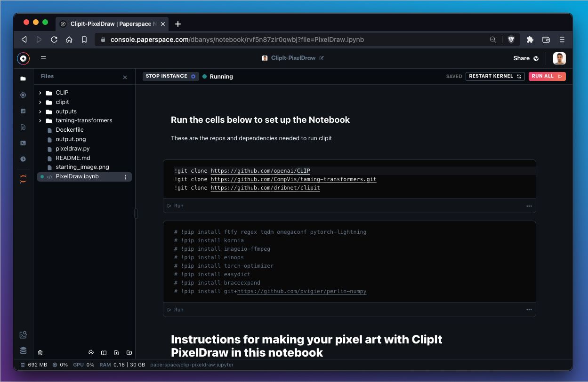The height and width of the screenshot is (382, 588).
Task: Click the pip install kornia code line
Action: (x=209, y=241)
